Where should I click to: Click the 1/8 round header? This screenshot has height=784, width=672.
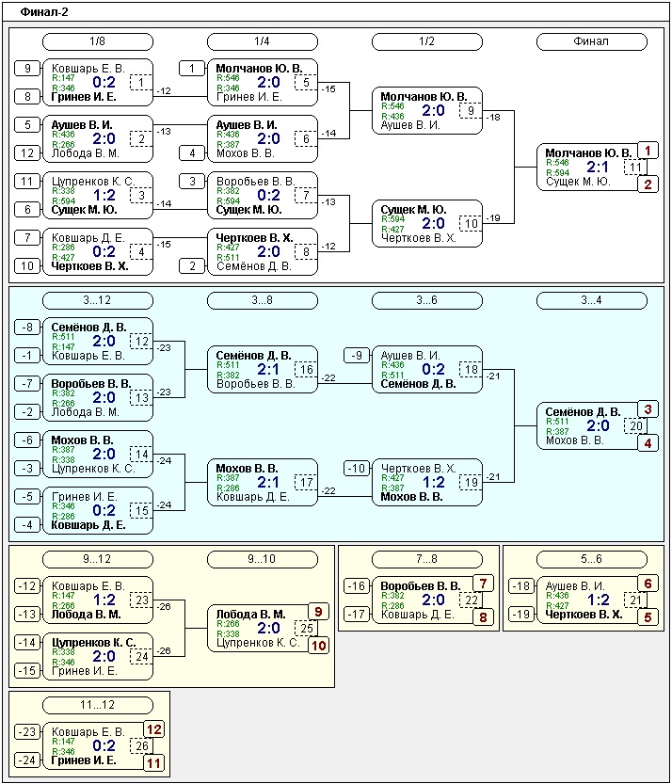[x=98, y=42]
